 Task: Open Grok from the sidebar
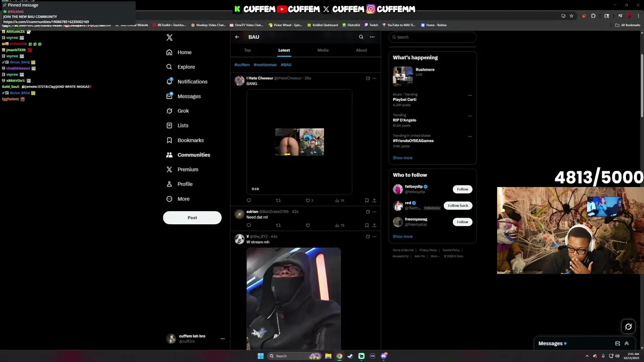[x=178, y=111]
